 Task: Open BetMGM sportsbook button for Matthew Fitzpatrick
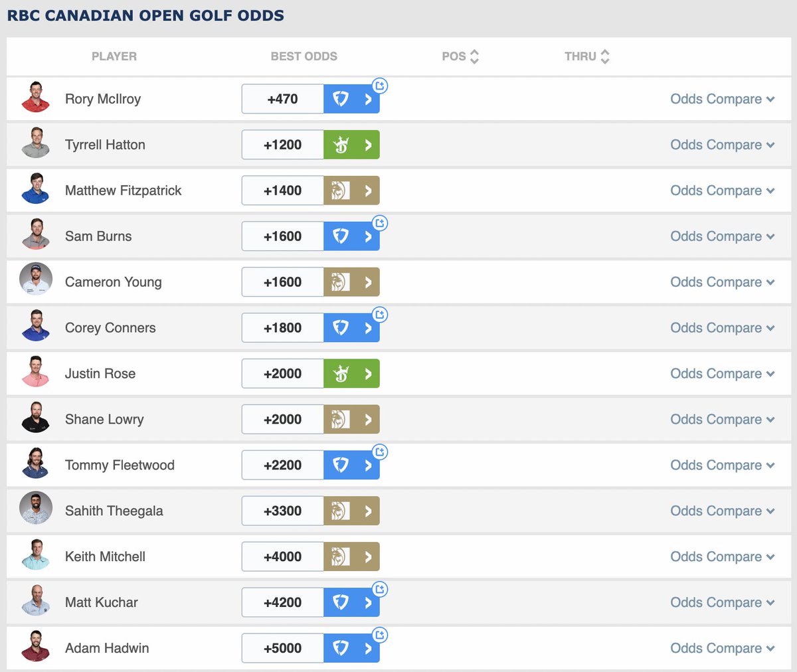(351, 191)
